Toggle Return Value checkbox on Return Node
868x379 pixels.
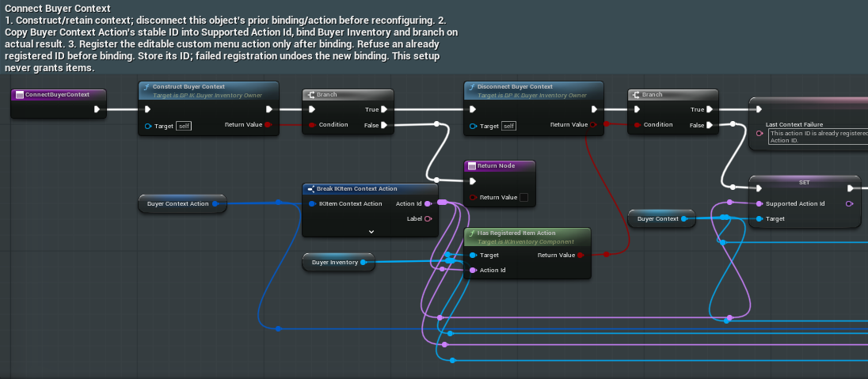523,198
